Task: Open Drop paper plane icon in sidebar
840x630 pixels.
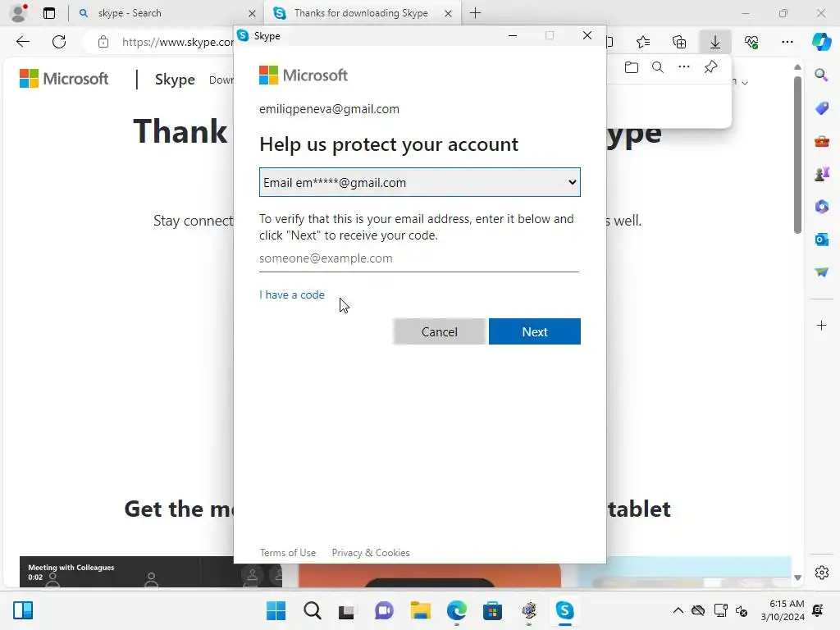Action: [x=821, y=272]
